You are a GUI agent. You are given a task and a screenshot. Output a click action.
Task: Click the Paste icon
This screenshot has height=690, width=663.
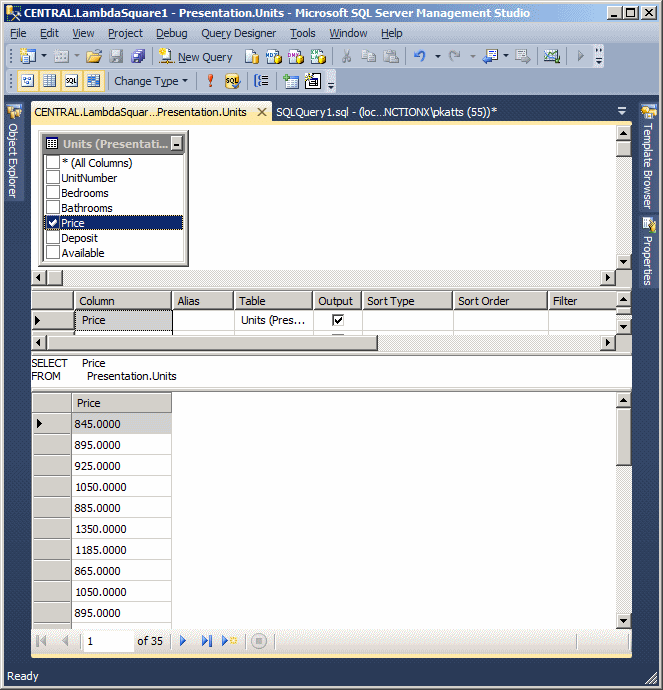pyautogui.click(x=391, y=56)
